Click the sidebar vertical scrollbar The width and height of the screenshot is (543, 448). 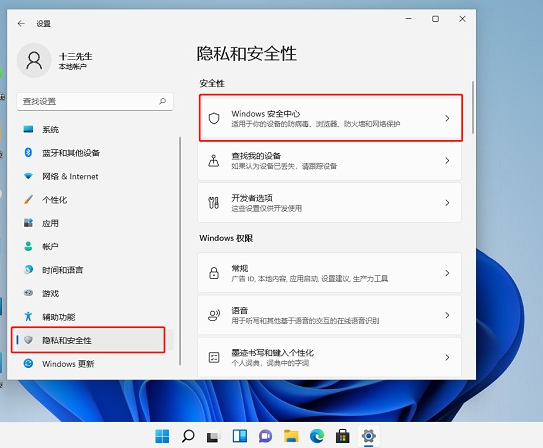point(180,251)
